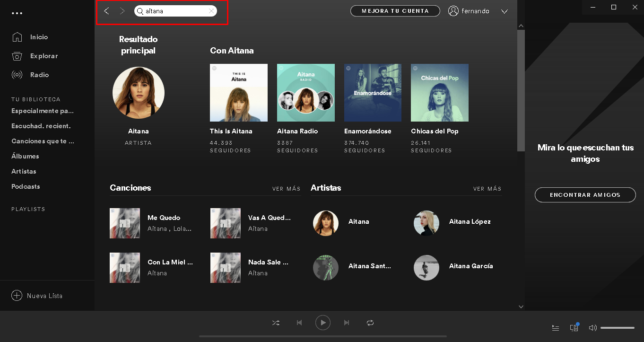This screenshot has width=644, height=342.
Task: Open This Is Aitana playlist cover
Action: point(239,93)
